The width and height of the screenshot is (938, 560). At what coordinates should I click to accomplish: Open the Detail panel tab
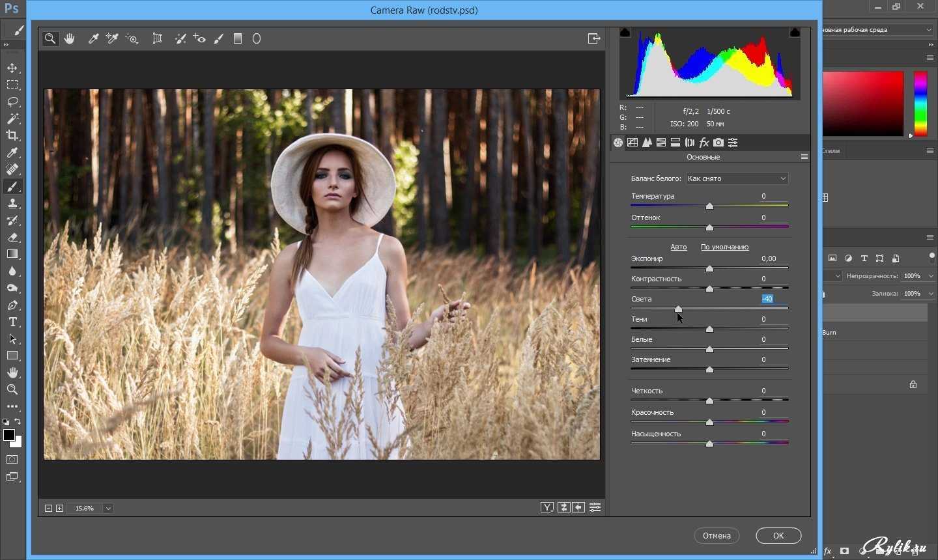point(647,143)
